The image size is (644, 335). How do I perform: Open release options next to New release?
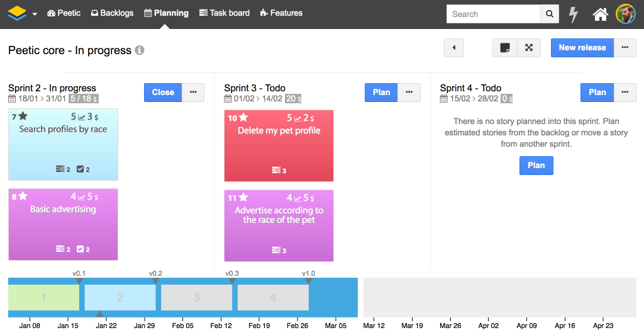click(x=625, y=48)
